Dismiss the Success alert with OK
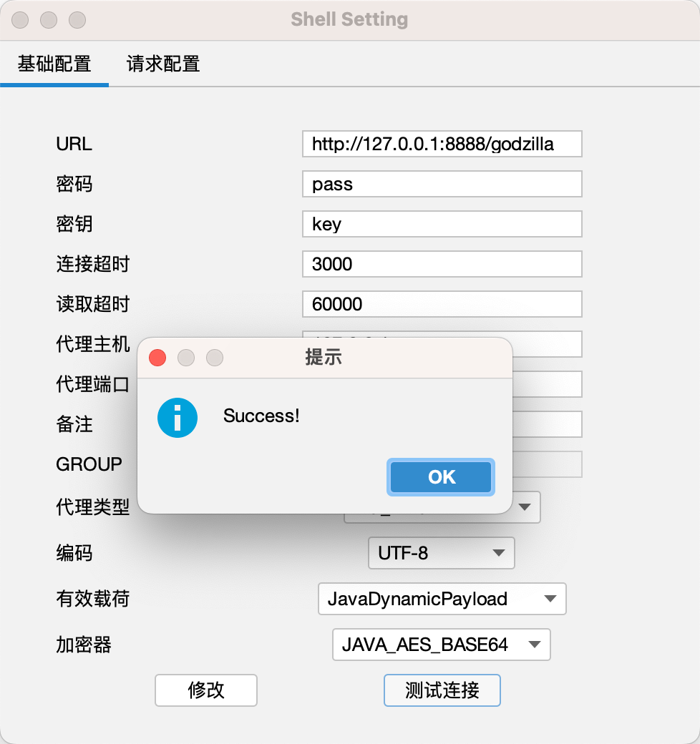700x744 pixels. tap(440, 477)
